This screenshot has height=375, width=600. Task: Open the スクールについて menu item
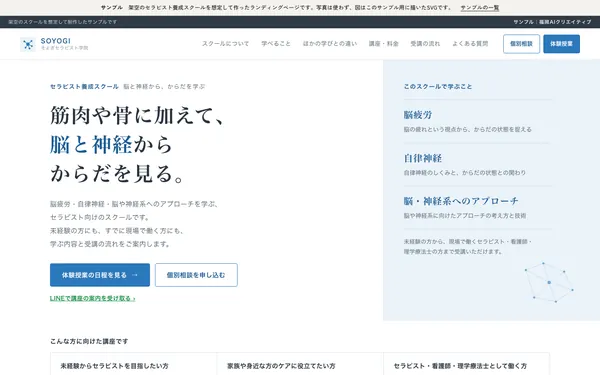pos(225,44)
